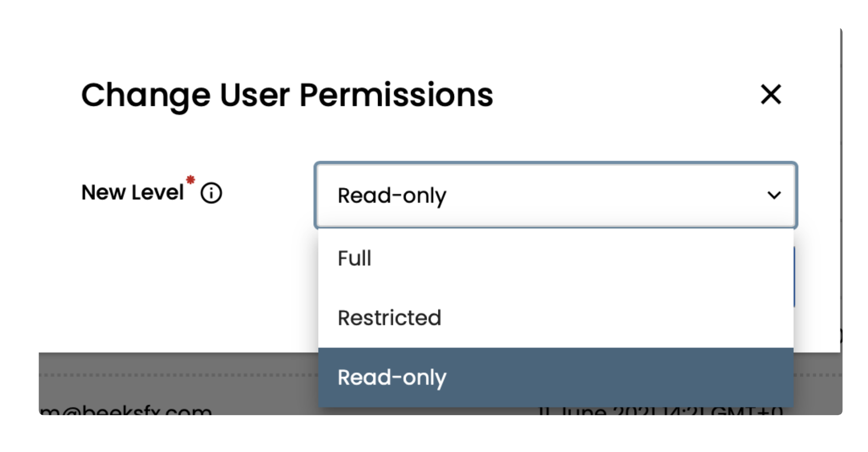Screen dimensions: 868x452
Task: Click the New Level field label
Action: (x=133, y=192)
